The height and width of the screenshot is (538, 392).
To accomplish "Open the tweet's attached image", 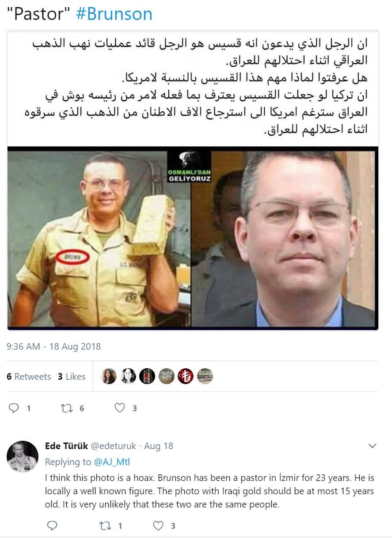I will click(193, 180).
